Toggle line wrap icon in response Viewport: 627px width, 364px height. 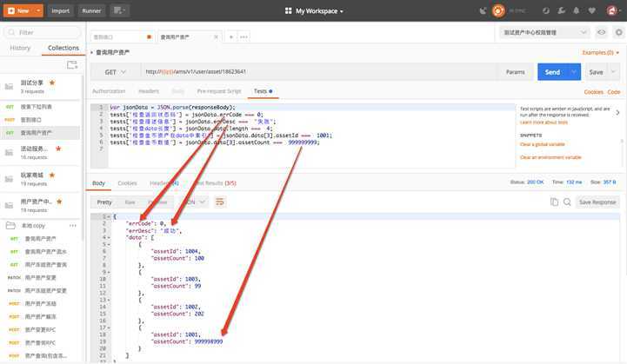pyautogui.click(x=220, y=202)
